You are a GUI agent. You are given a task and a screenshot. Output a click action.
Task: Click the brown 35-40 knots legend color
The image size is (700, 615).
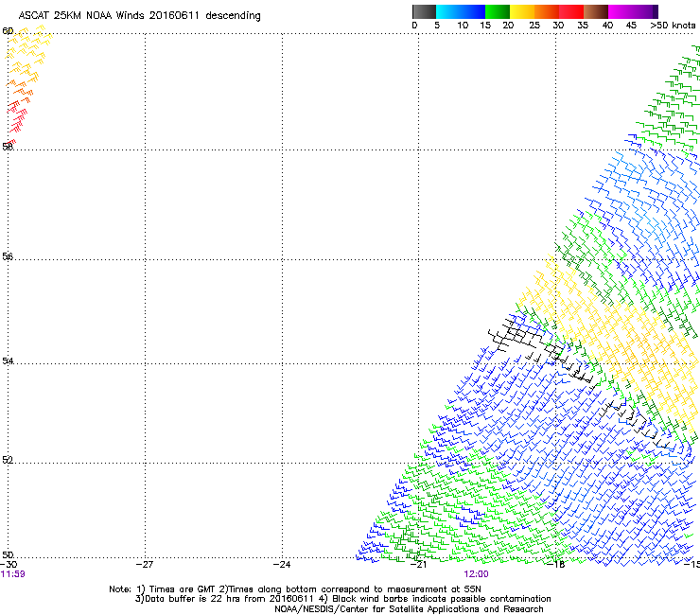[596, 11]
